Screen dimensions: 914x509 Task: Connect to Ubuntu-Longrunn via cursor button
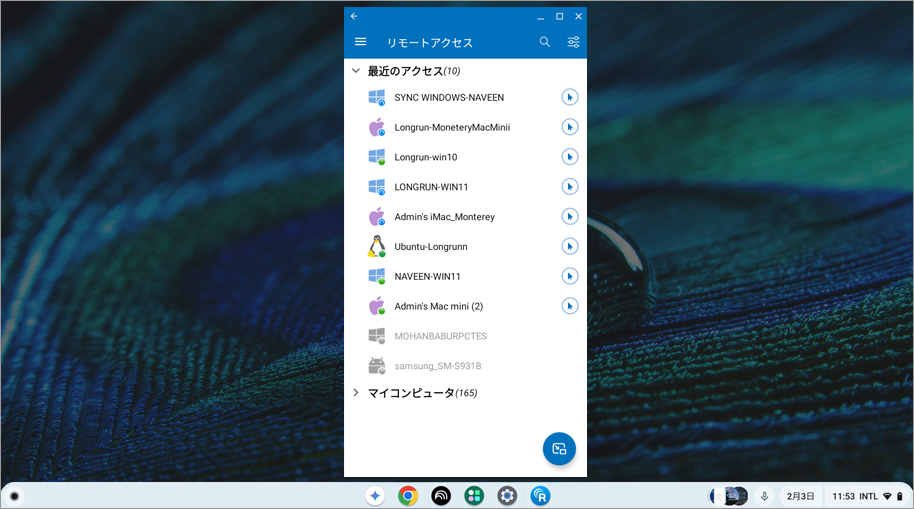click(570, 246)
